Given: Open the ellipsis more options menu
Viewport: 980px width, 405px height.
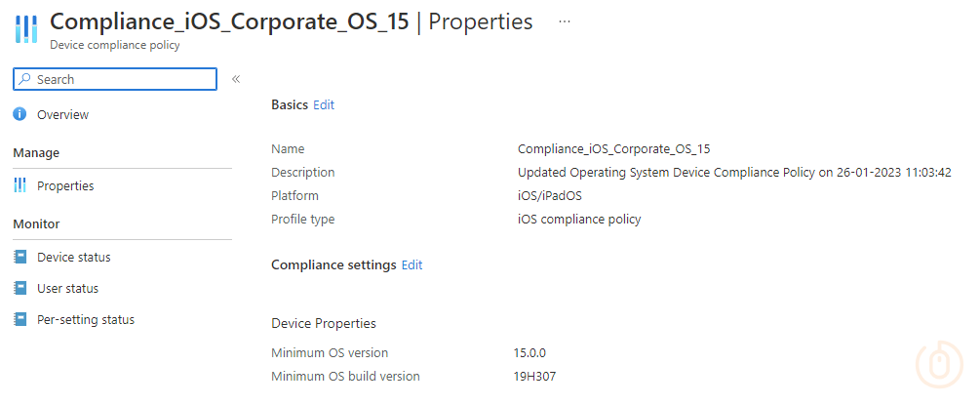Looking at the screenshot, I should click(564, 21).
